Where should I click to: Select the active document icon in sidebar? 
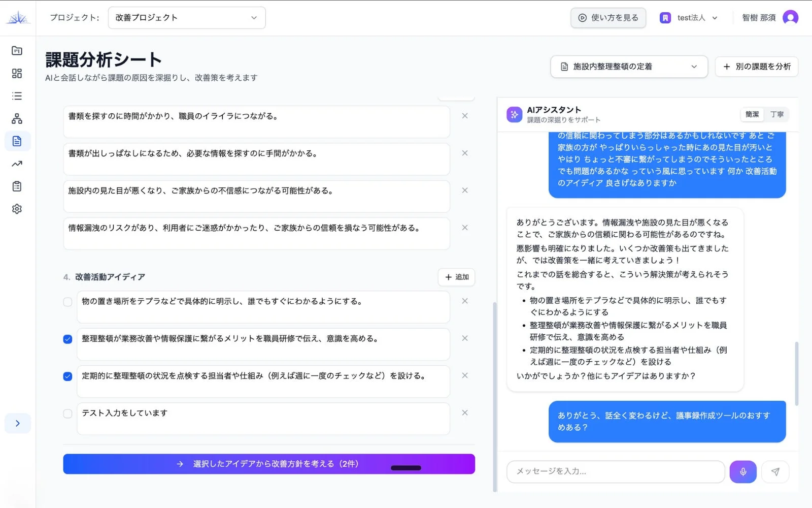click(x=17, y=141)
